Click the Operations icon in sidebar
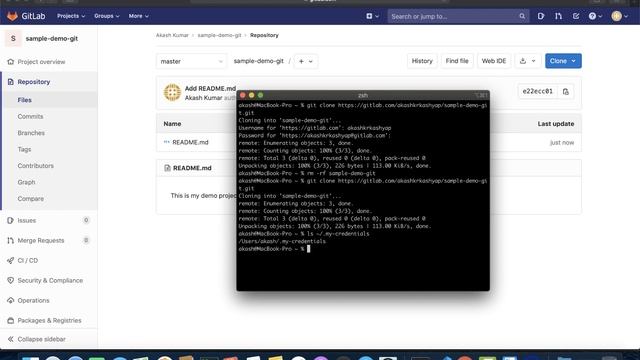640x360 pixels. 11,300
